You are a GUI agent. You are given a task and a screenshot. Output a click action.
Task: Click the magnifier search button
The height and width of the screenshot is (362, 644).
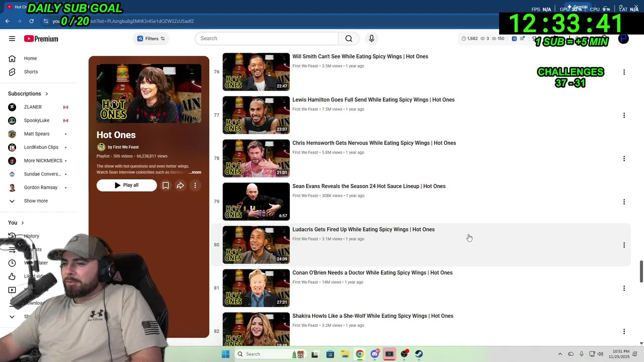click(x=349, y=39)
